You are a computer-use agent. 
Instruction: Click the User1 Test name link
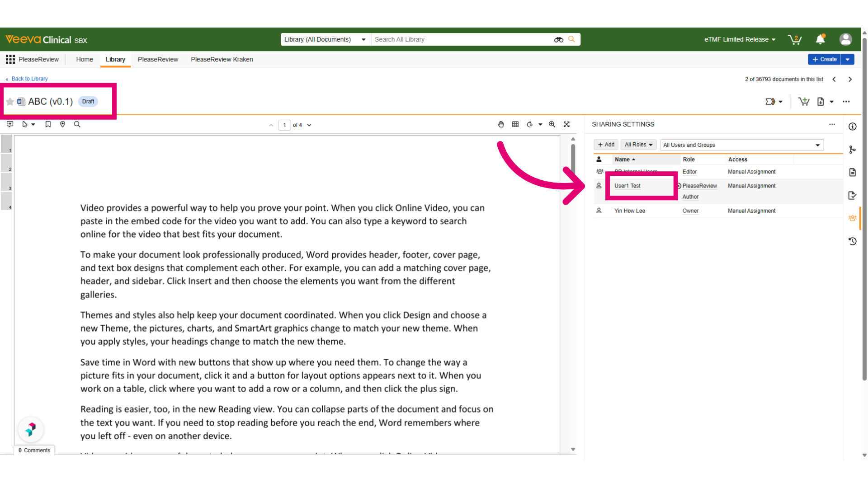coord(627,186)
